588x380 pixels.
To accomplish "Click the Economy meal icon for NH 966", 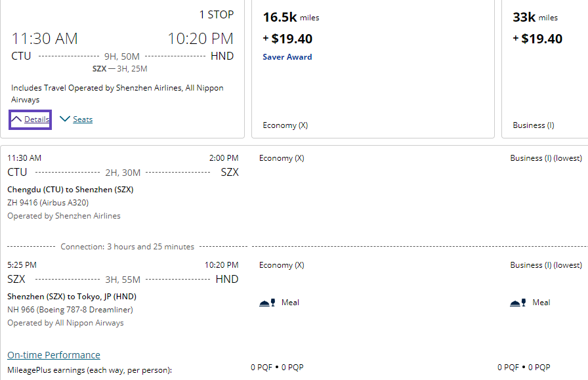I will tap(267, 303).
